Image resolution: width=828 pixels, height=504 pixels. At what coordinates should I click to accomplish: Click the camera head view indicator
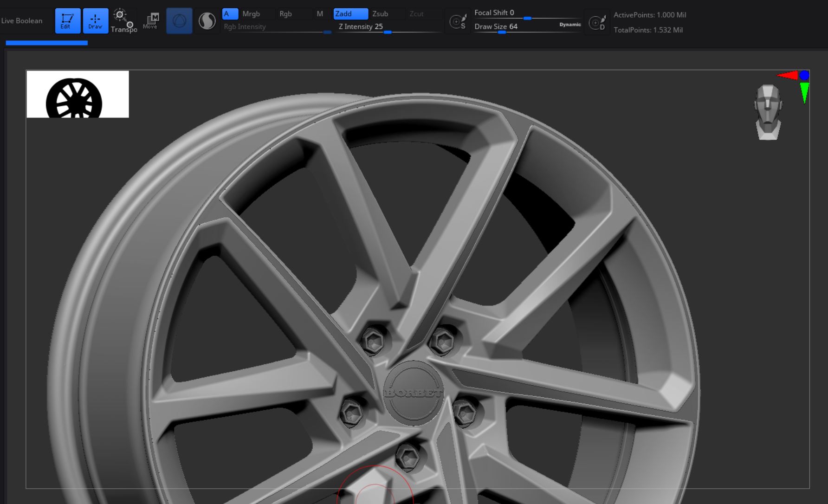pos(768,112)
